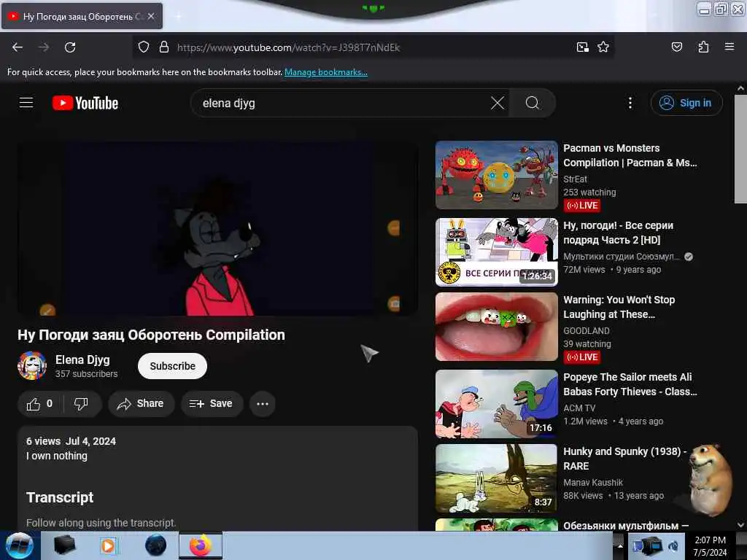Run search with the magnifier button
This screenshot has height=560, width=747.
tap(532, 103)
